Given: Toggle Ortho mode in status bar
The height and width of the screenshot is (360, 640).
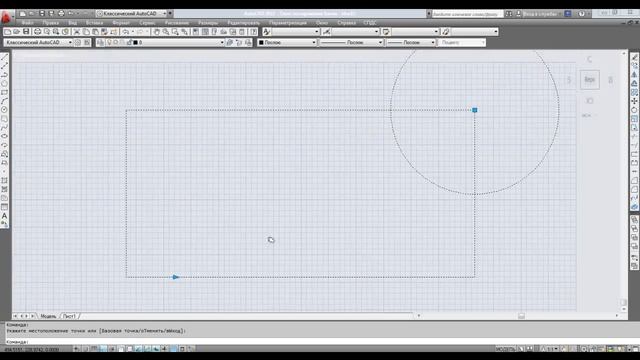Looking at the screenshot, I should (104, 349).
